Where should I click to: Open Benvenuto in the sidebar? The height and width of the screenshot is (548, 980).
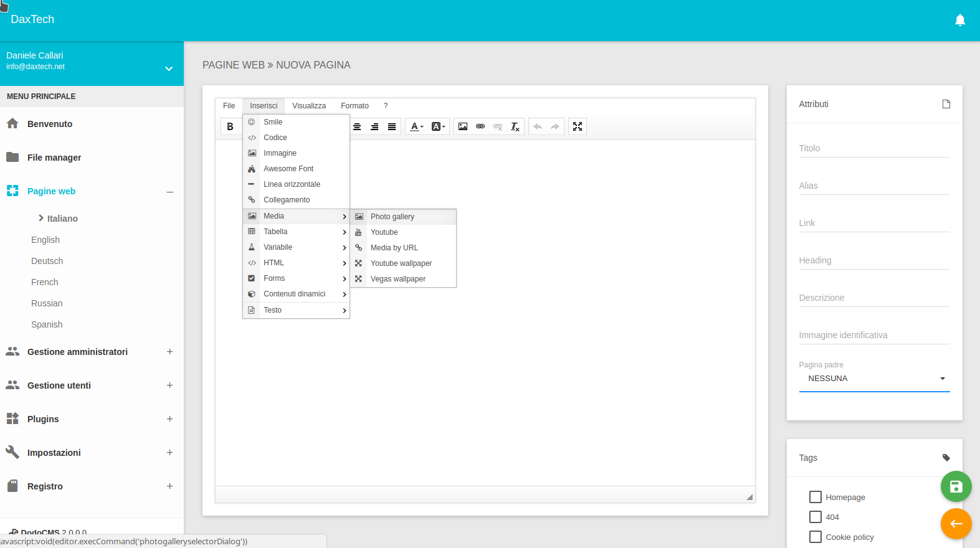pos(92,124)
